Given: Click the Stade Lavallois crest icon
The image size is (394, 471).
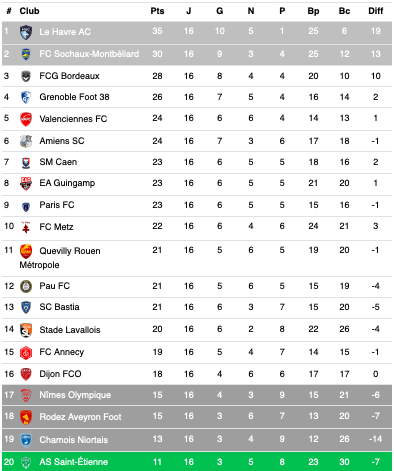Looking at the screenshot, I should click(x=26, y=330).
